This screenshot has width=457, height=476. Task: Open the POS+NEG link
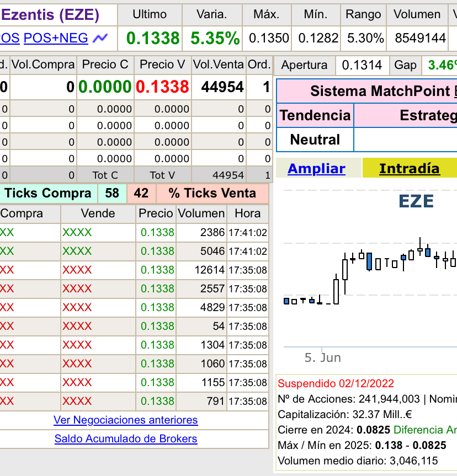coord(56,38)
